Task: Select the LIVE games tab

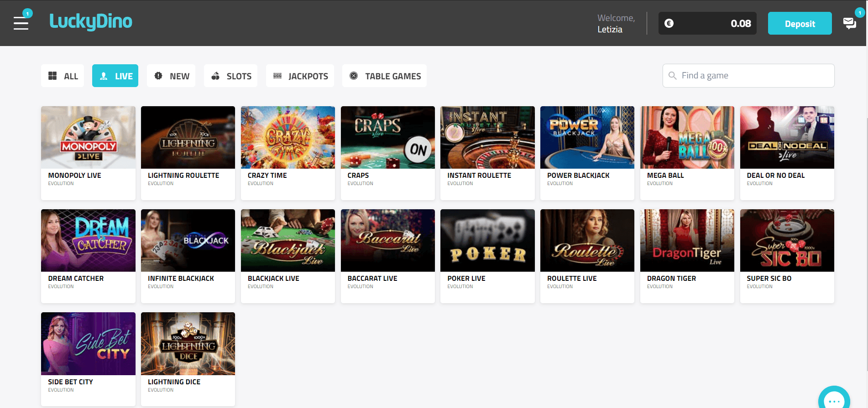Action: (115, 76)
